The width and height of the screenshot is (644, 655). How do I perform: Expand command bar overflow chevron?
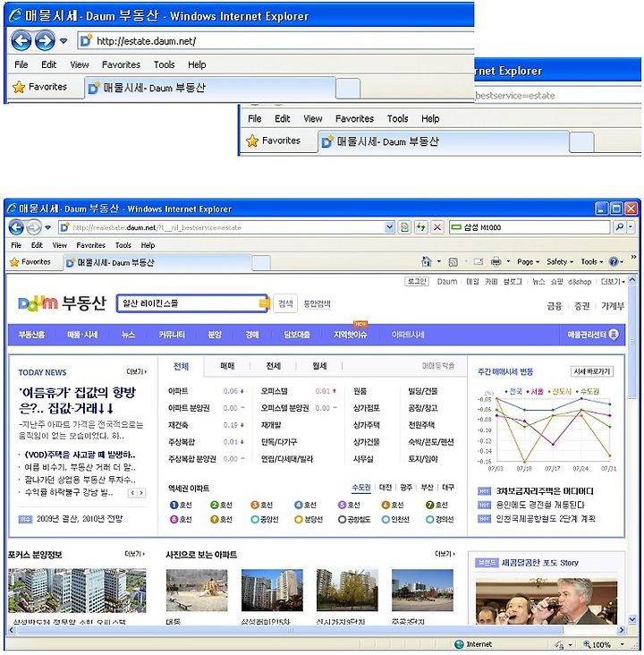click(x=633, y=257)
